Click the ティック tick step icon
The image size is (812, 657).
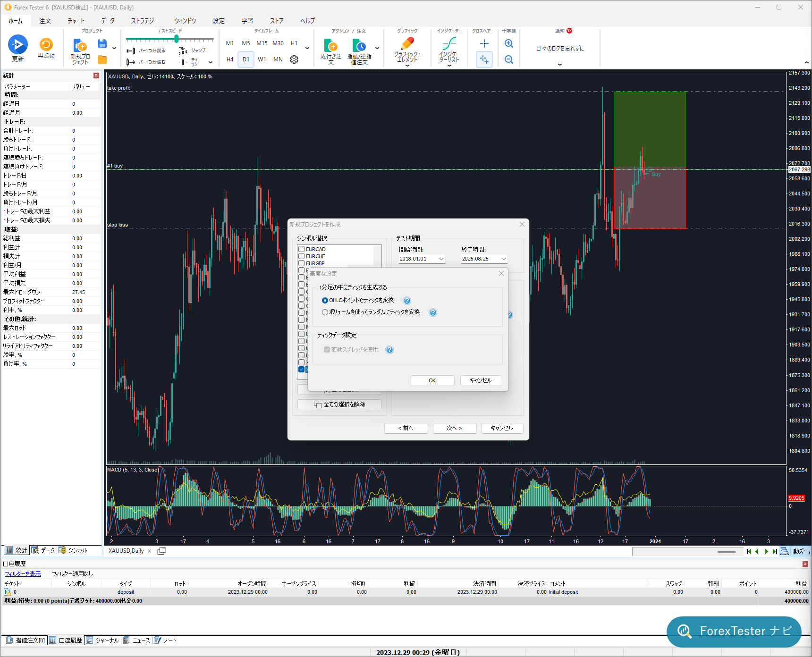coord(184,62)
